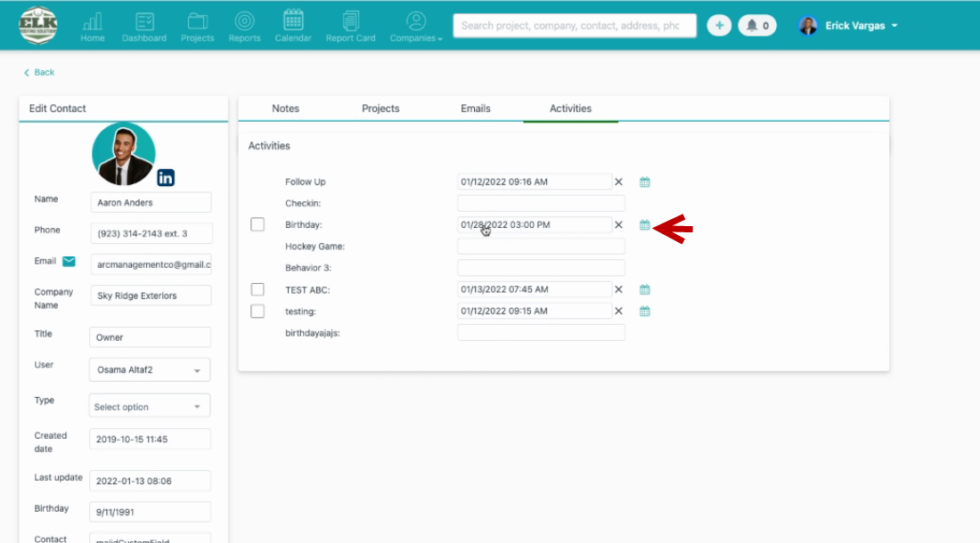Switch to the Notes tab
The image size is (980, 543).
286,109
